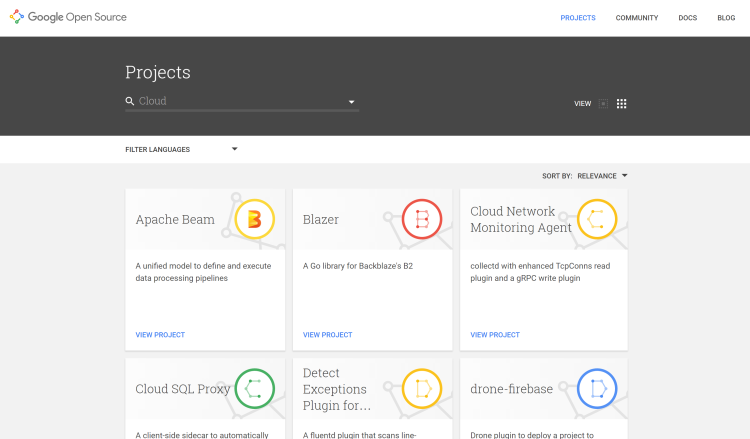Open the Docs nav tab
This screenshot has height=439, width=750.
pos(687,18)
